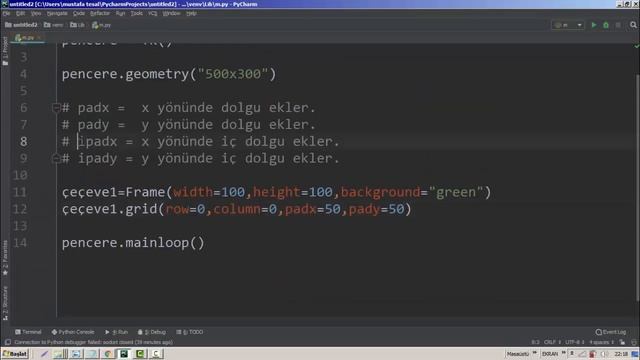
Task: Open the File menu
Action: coord(6,13)
